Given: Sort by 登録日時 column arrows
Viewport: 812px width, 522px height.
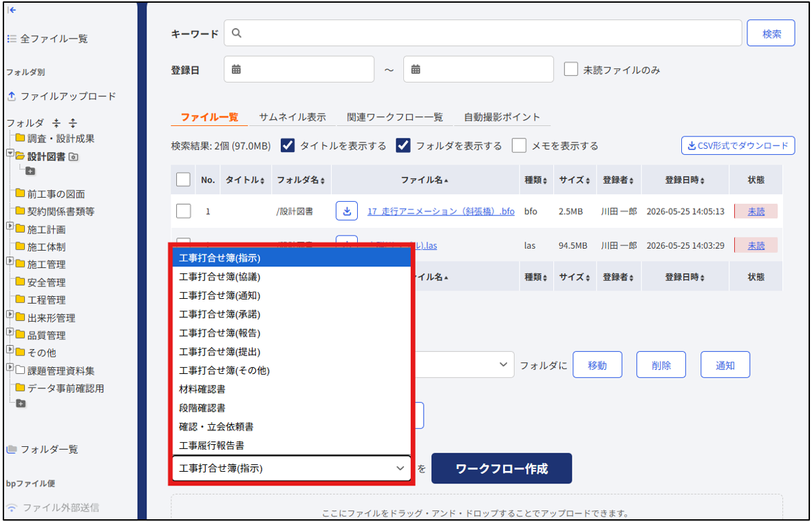Looking at the screenshot, I should [702, 180].
